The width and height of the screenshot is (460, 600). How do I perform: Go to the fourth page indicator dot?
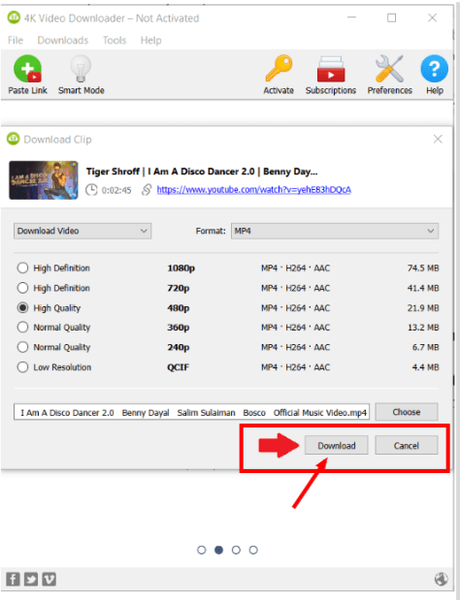click(x=253, y=550)
